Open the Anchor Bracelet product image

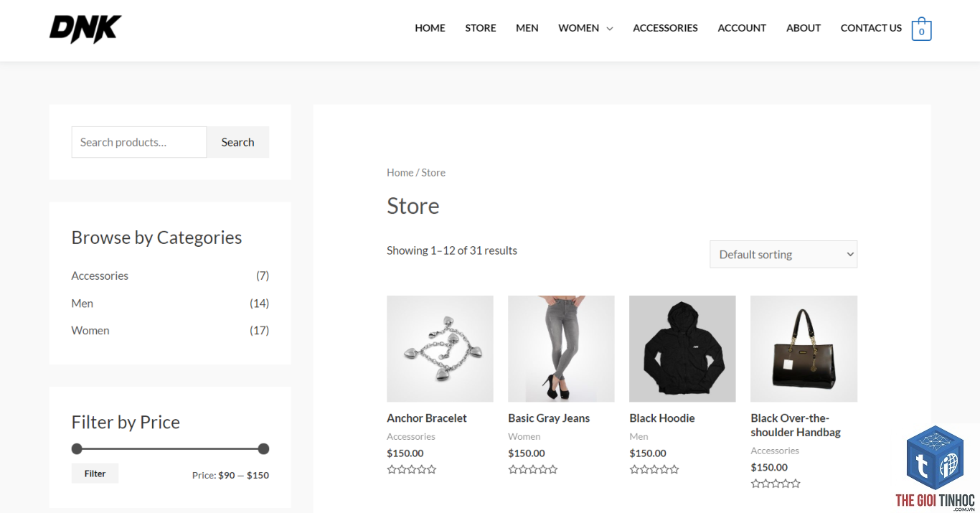click(x=440, y=349)
